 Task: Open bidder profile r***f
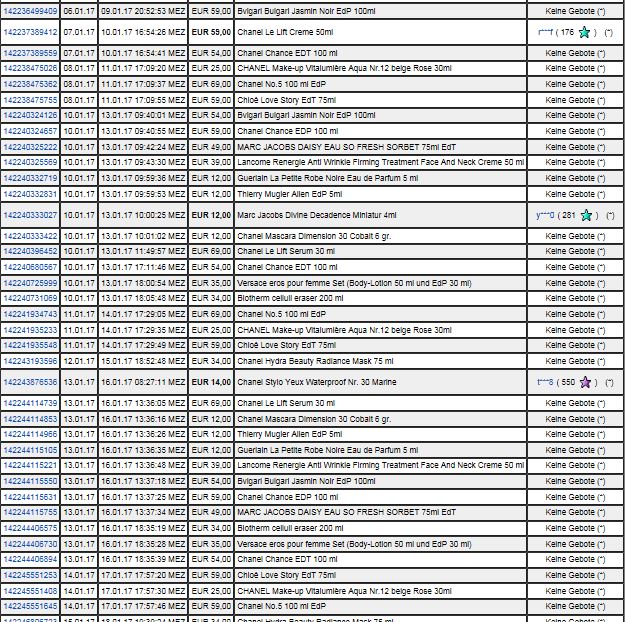point(545,32)
